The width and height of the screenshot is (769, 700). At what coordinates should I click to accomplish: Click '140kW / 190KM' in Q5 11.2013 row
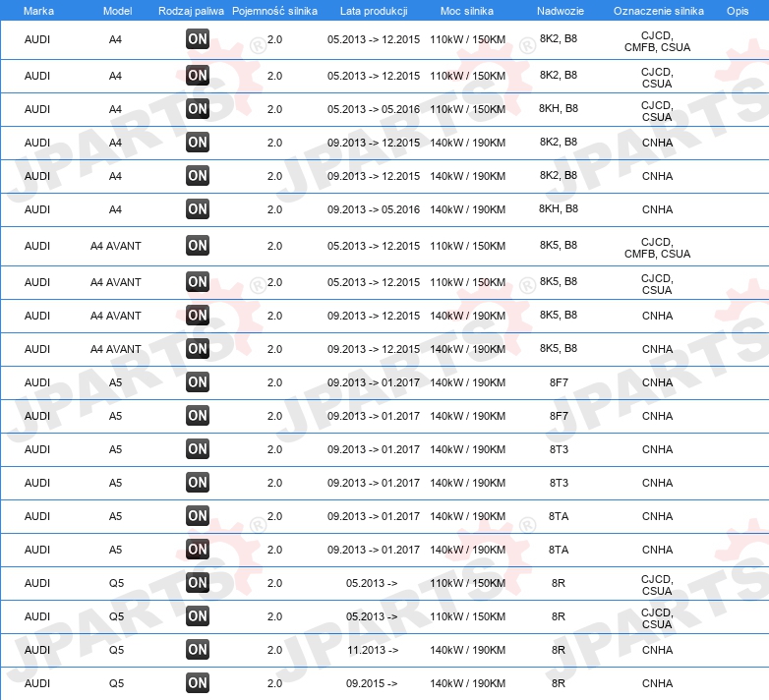(x=468, y=650)
